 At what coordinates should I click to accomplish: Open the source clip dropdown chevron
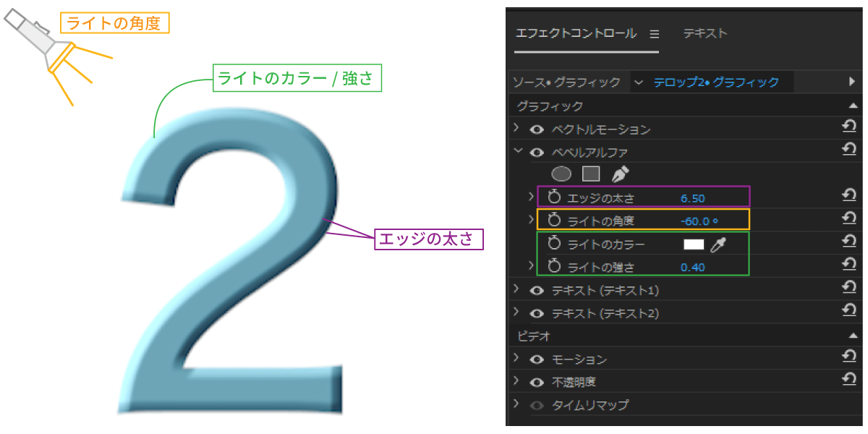[638, 82]
